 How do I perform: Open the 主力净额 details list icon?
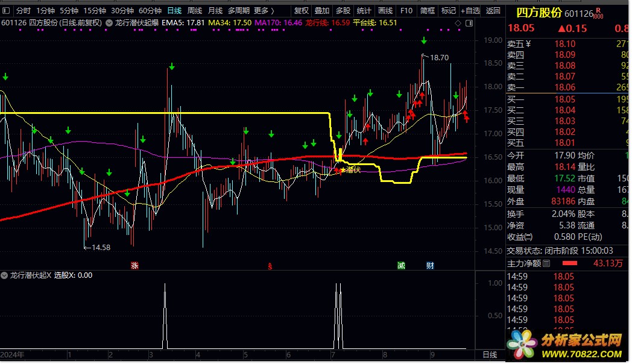(546, 263)
